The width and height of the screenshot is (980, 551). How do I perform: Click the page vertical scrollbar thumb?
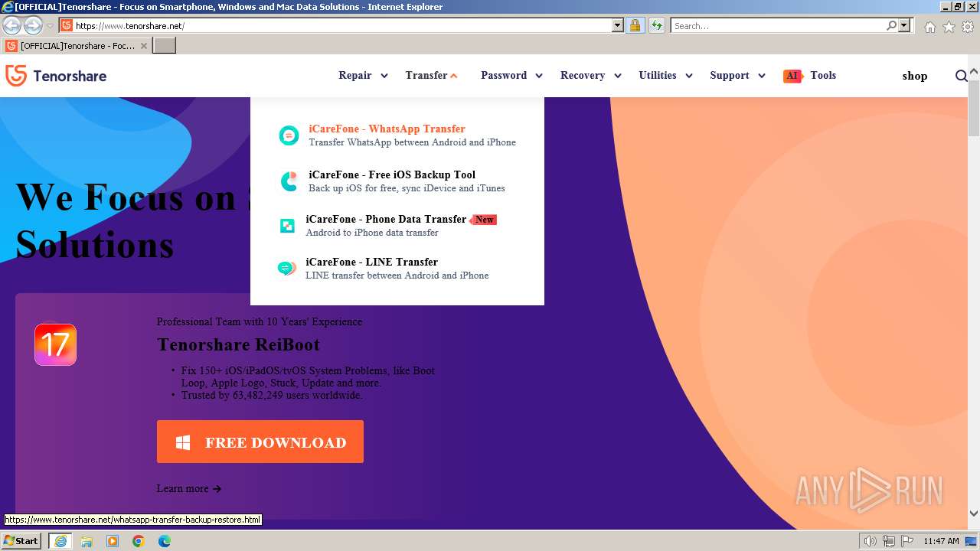pyautogui.click(x=973, y=107)
